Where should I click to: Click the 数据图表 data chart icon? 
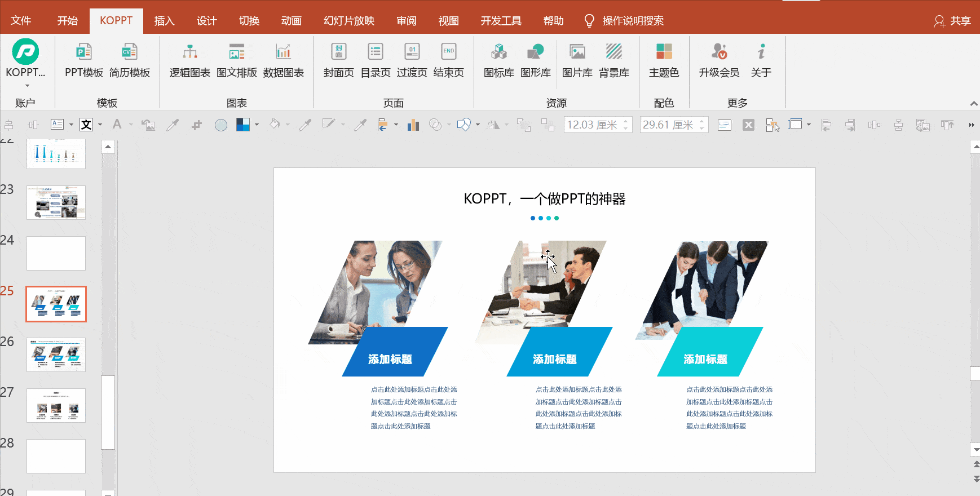[283, 60]
